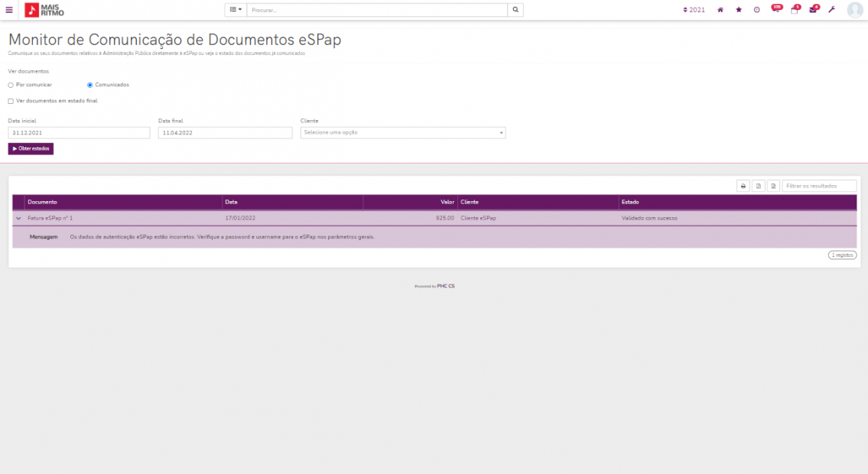Open recent history clock icon

point(757,10)
